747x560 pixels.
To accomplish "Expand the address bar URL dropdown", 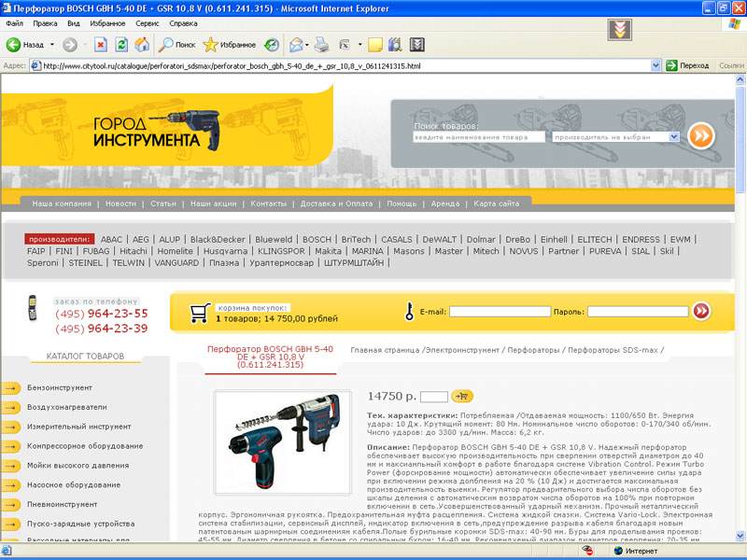I will point(655,65).
